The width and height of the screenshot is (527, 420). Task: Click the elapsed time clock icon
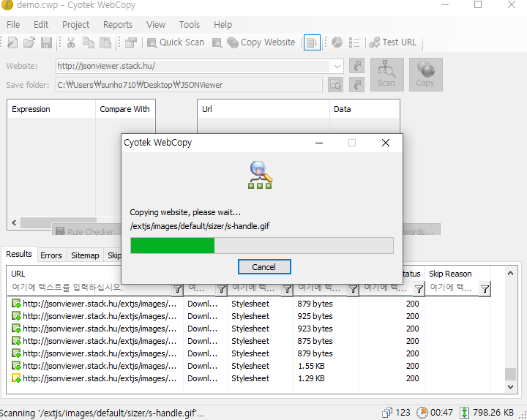[422, 412]
